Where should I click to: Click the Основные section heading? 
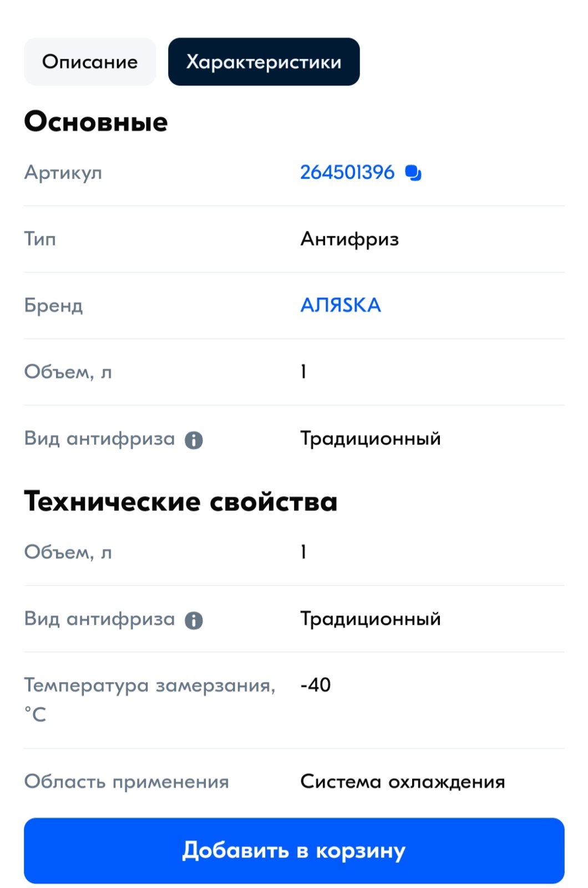tap(96, 122)
